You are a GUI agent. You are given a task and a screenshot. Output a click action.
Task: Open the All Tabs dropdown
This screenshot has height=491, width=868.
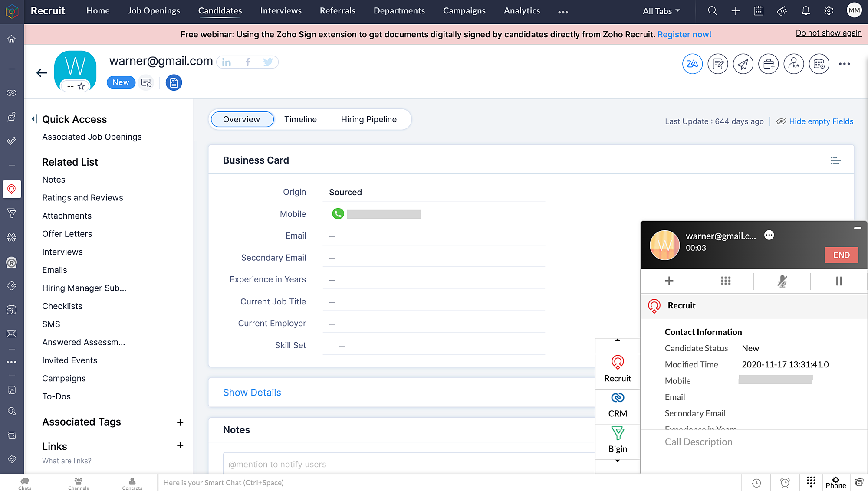point(661,11)
